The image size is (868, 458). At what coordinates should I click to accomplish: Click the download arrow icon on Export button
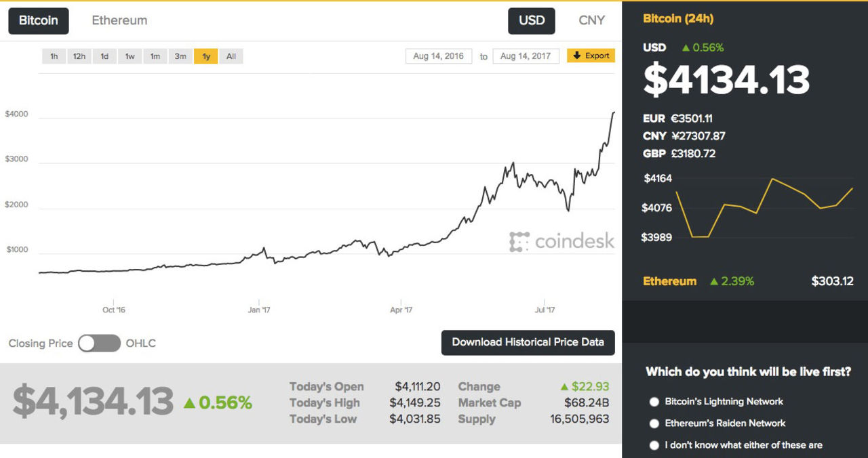[x=576, y=56]
